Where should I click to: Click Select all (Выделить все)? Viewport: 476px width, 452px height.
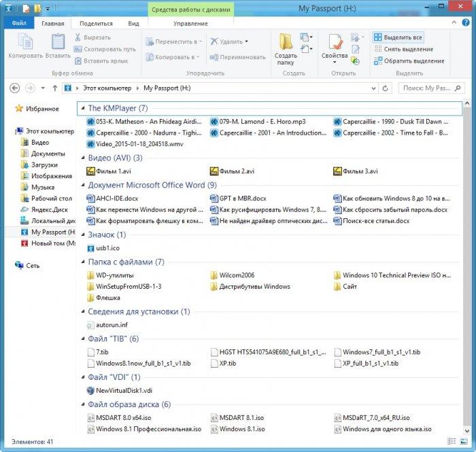point(398,37)
